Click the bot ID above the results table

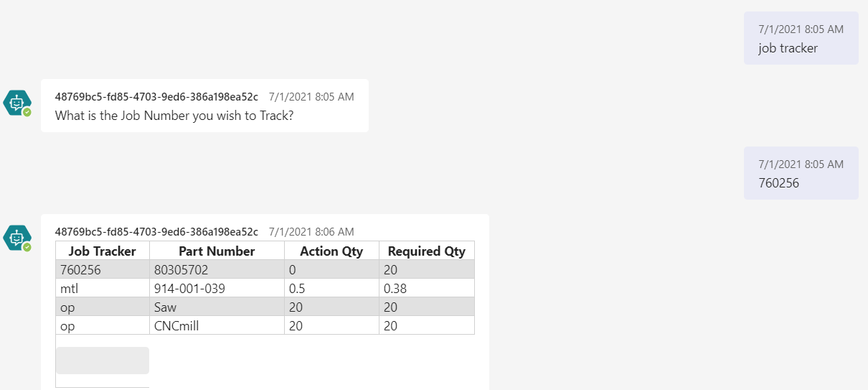click(156, 231)
